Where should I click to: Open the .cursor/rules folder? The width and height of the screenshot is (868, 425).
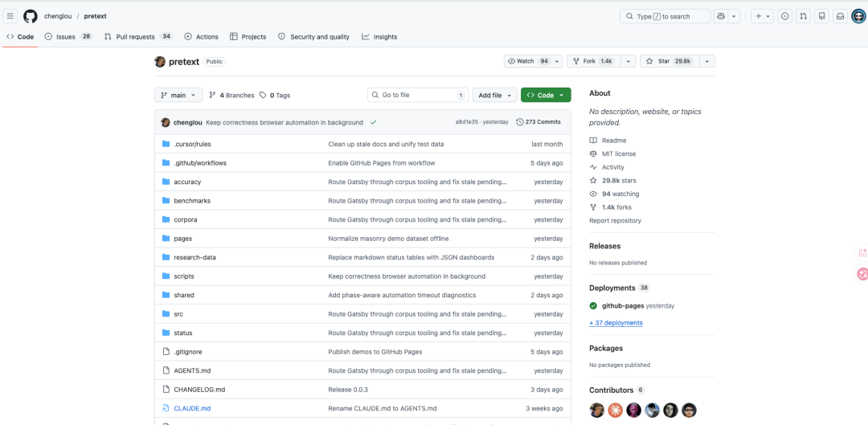(192, 144)
